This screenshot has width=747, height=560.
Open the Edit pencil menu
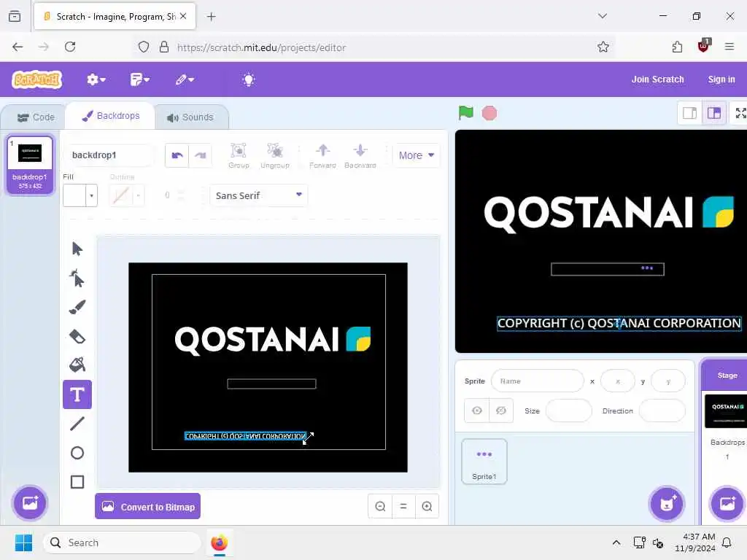185,79
